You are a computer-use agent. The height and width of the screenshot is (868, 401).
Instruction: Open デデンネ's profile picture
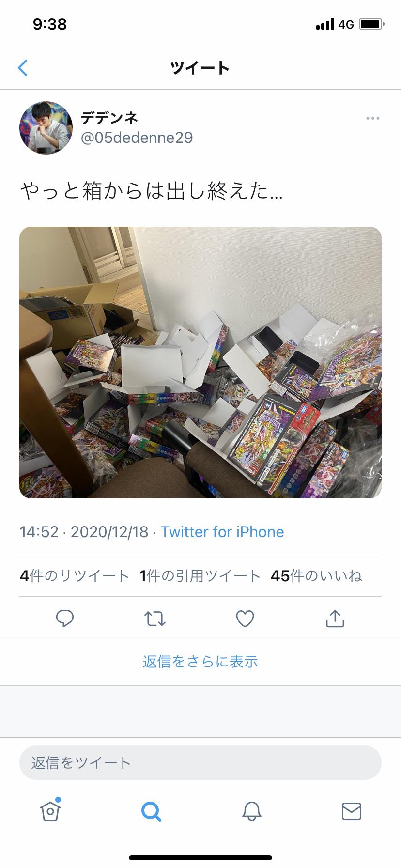pyautogui.click(x=46, y=127)
